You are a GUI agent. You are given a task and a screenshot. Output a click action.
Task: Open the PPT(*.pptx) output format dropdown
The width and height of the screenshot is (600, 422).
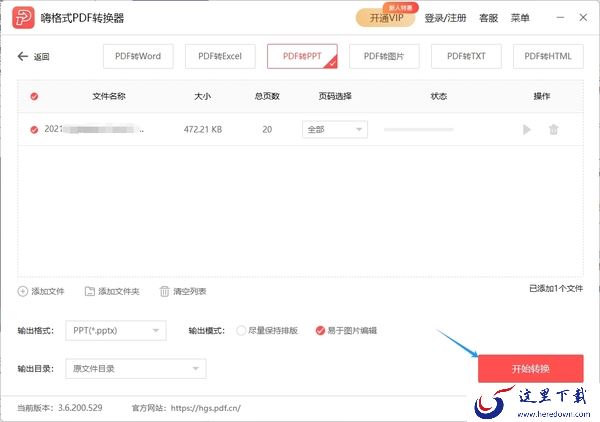tap(116, 331)
